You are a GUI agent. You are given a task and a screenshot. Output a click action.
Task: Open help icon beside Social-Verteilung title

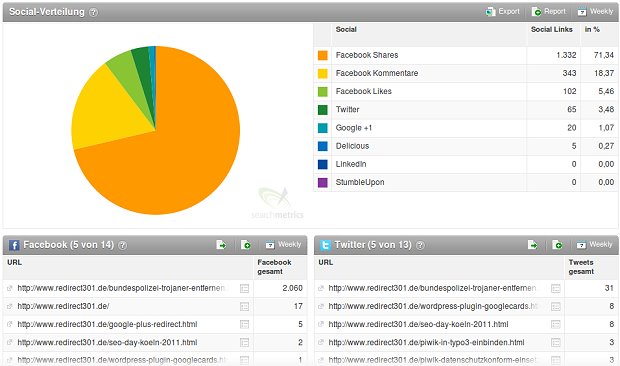(x=93, y=12)
